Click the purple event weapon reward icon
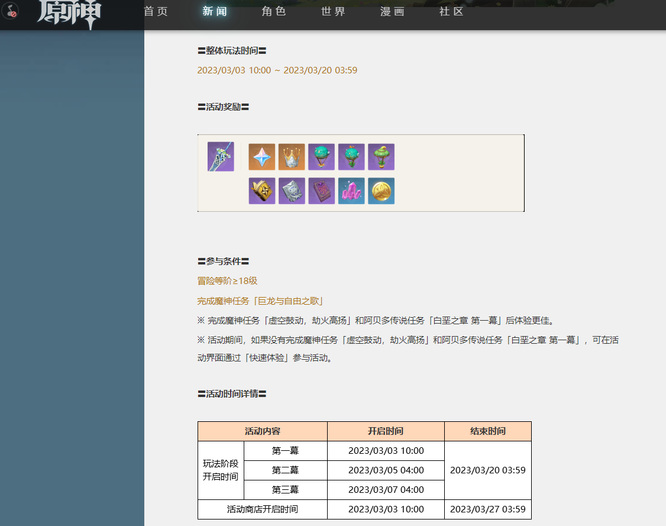Image resolution: width=666 pixels, height=526 pixels. [221, 157]
